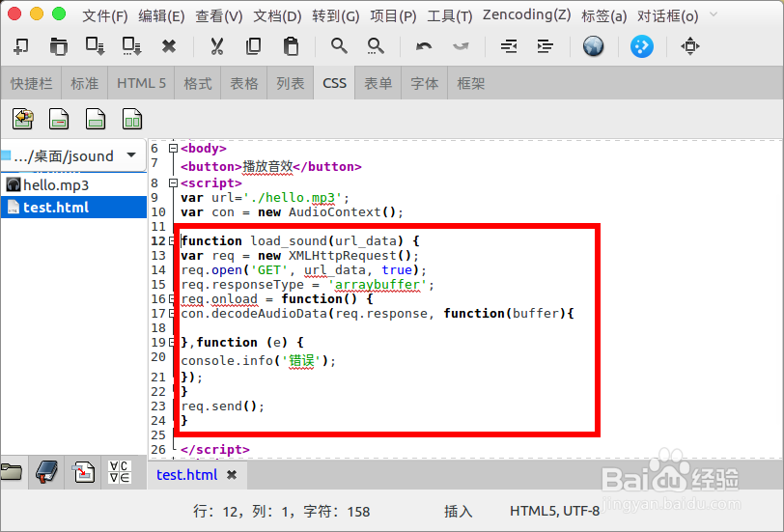Click the HTML5, UTF-8 status text
Viewport: 784px width, 532px height.
pyautogui.click(x=554, y=511)
